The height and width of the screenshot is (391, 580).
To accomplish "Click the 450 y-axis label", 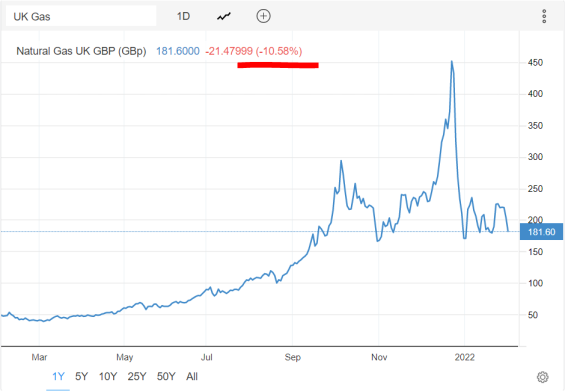I will 535,63.
